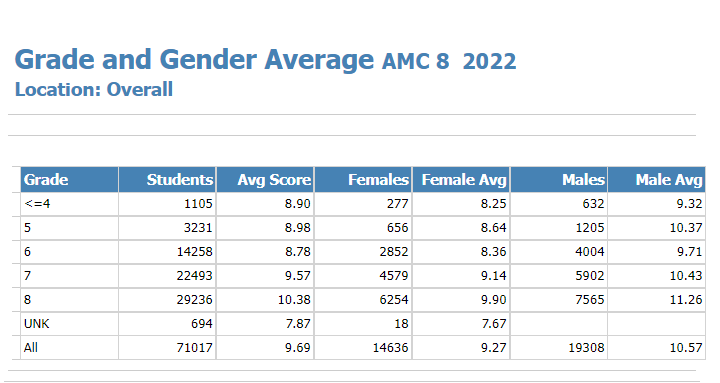
Task: Select the grade 8 students value 29236
Action: pos(195,299)
